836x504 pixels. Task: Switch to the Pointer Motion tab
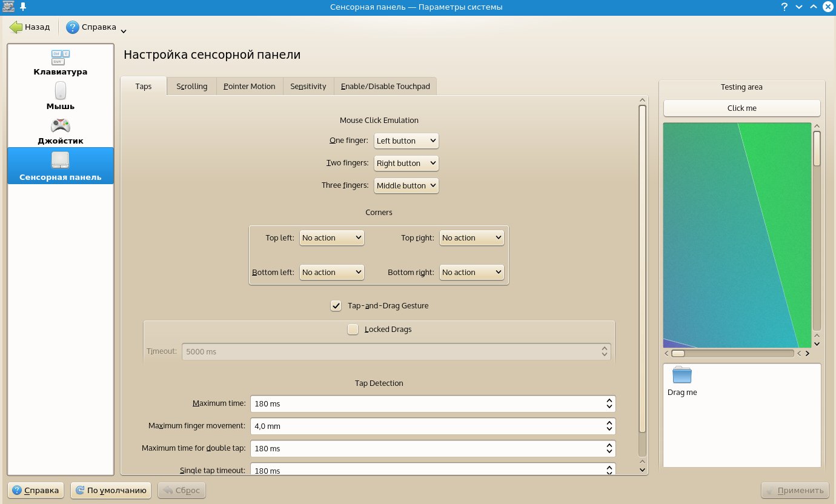(x=249, y=86)
